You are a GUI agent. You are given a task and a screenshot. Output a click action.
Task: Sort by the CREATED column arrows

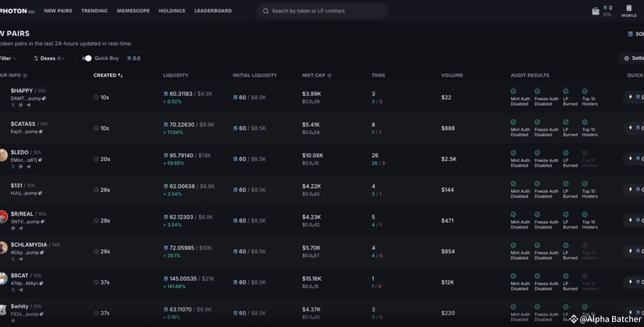[x=120, y=75]
